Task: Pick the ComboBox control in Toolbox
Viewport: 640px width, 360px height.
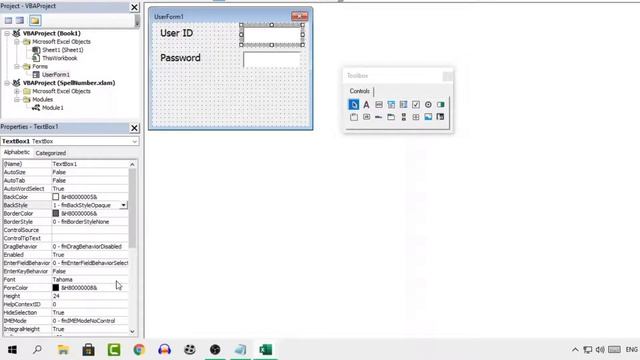Action: click(391, 104)
